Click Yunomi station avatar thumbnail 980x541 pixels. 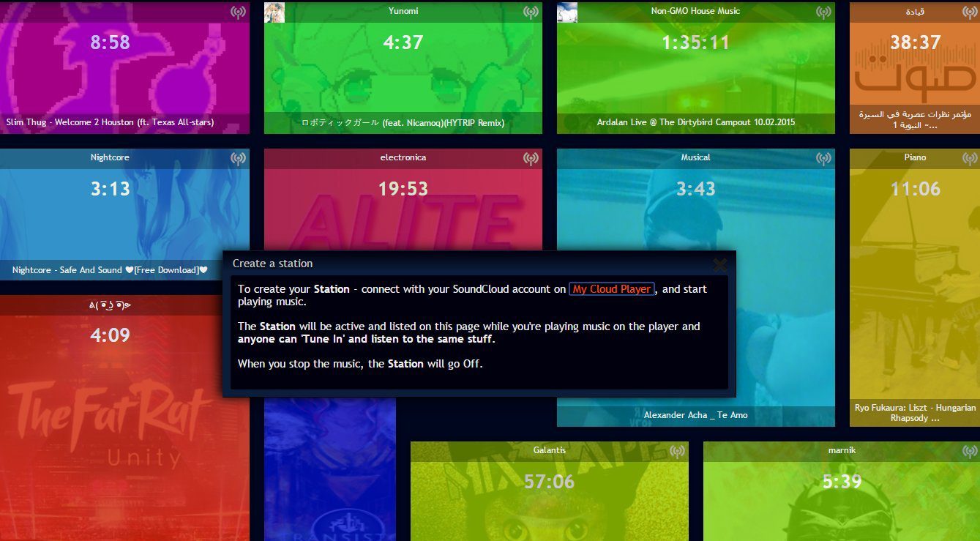tap(274, 12)
